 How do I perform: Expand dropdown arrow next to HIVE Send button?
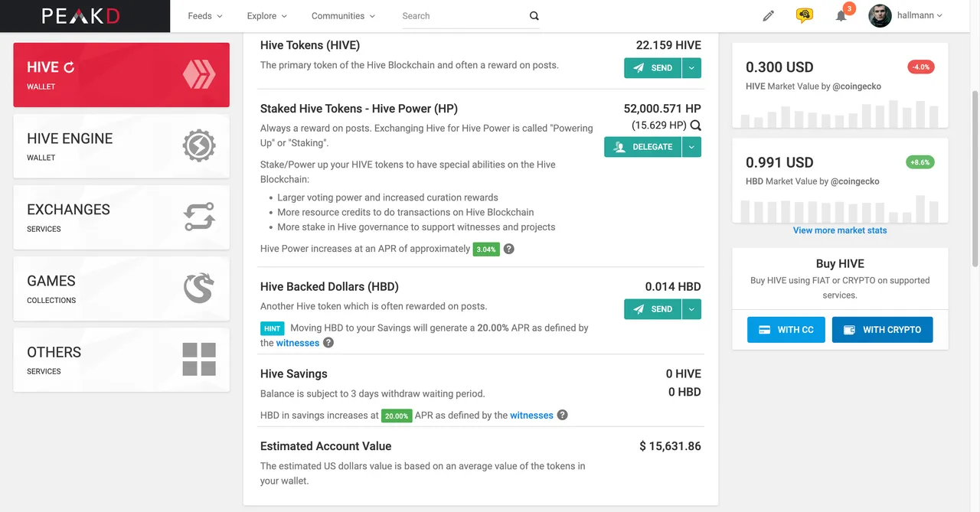[x=691, y=68]
